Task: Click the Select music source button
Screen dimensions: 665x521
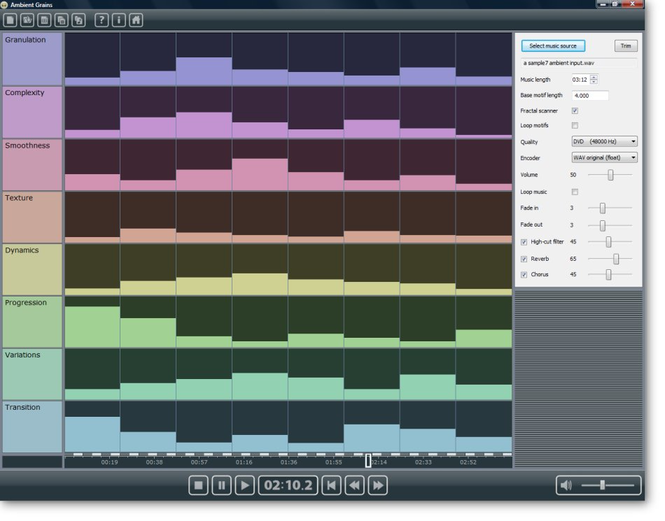Action: (x=553, y=46)
